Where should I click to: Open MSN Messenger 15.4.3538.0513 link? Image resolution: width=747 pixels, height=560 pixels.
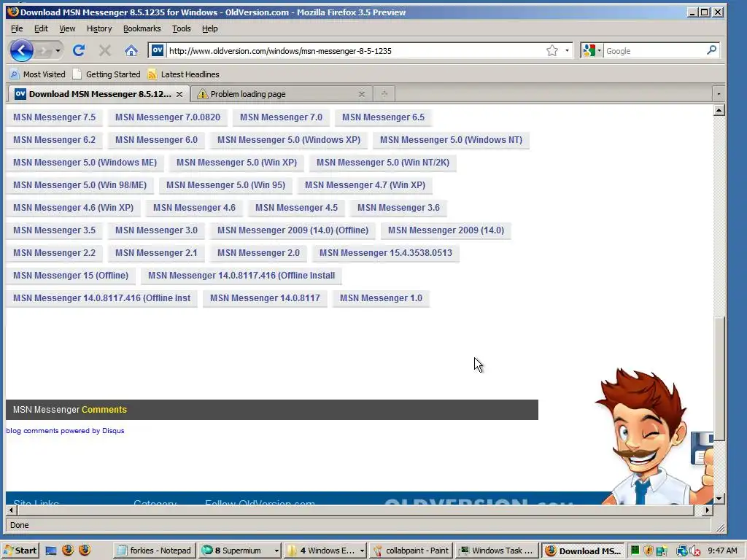click(386, 253)
